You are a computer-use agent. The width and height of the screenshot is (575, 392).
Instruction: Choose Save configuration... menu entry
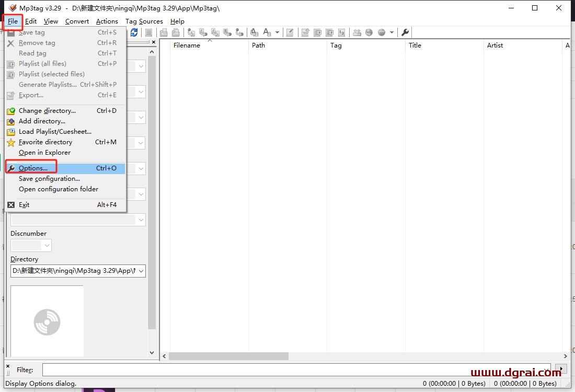click(x=65, y=179)
